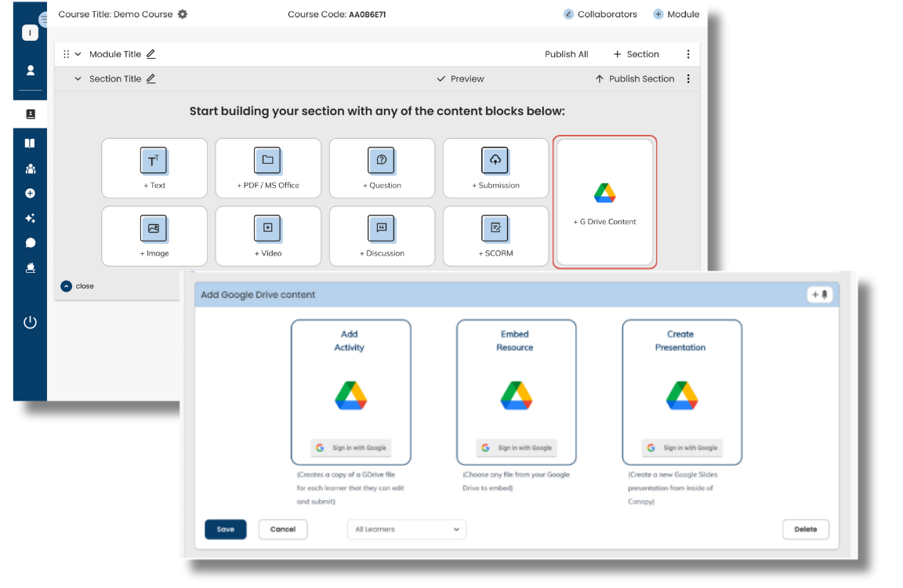Select the Create Presentation card
Image resolution: width=903 pixels, height=588 pixels.
tap(682, 392)
